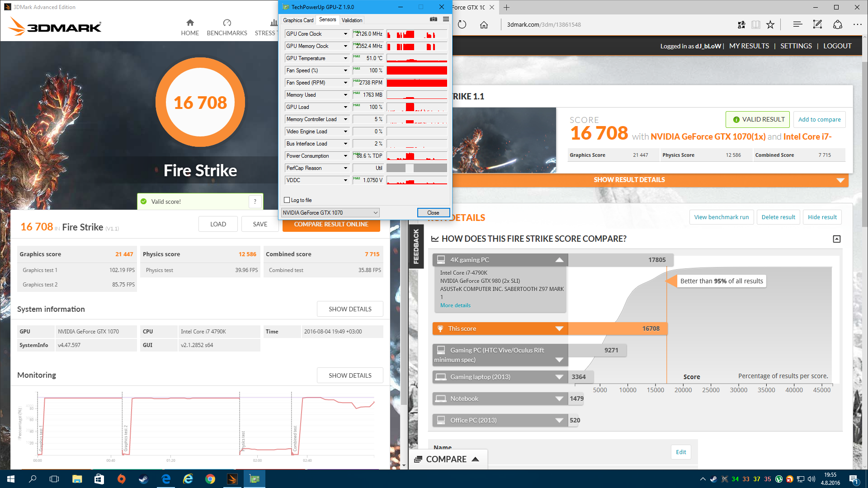Add page to favorites star icon
The image size is (868, 488).
pyautogui.click(x=770, y=24)
